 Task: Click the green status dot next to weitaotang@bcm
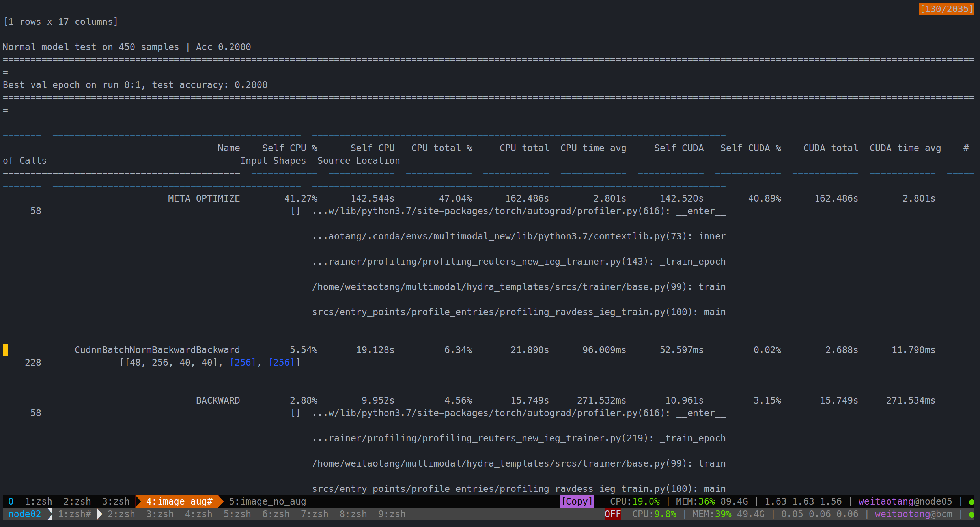(971, 515)
